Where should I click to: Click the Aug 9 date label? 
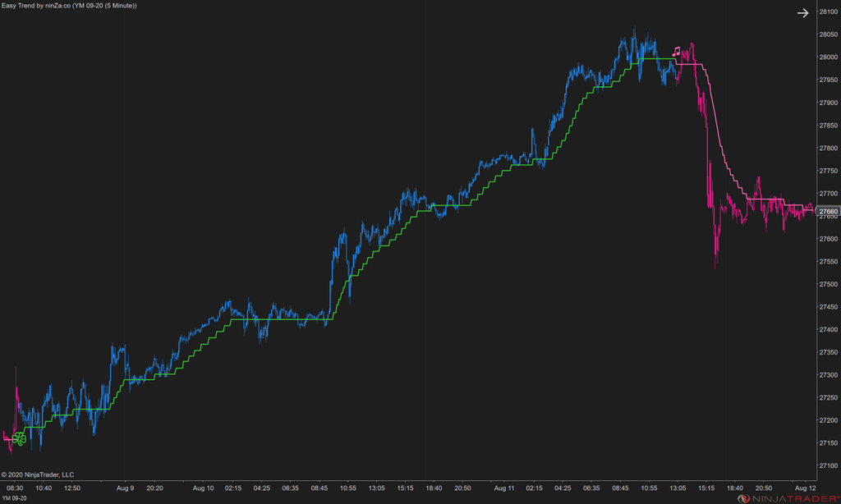124,487
